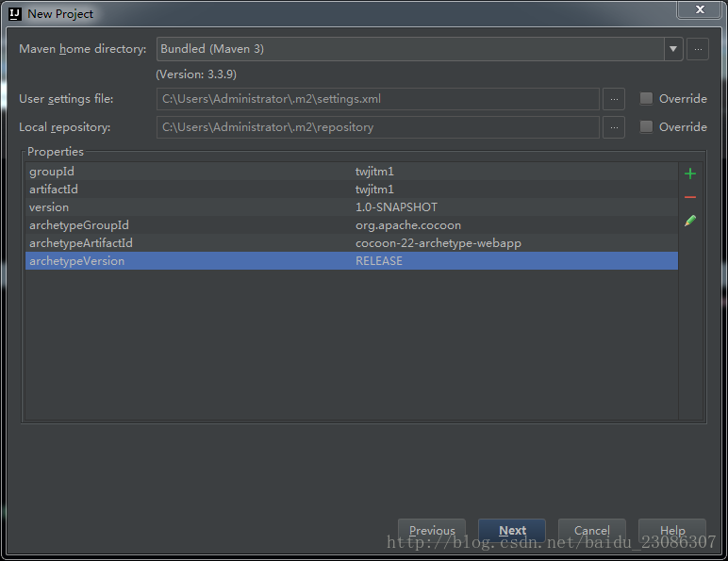Image resolution: width=728 pixels, height=561 pixels.
Task: Click the Local repository path field
Action: point(378,127)
